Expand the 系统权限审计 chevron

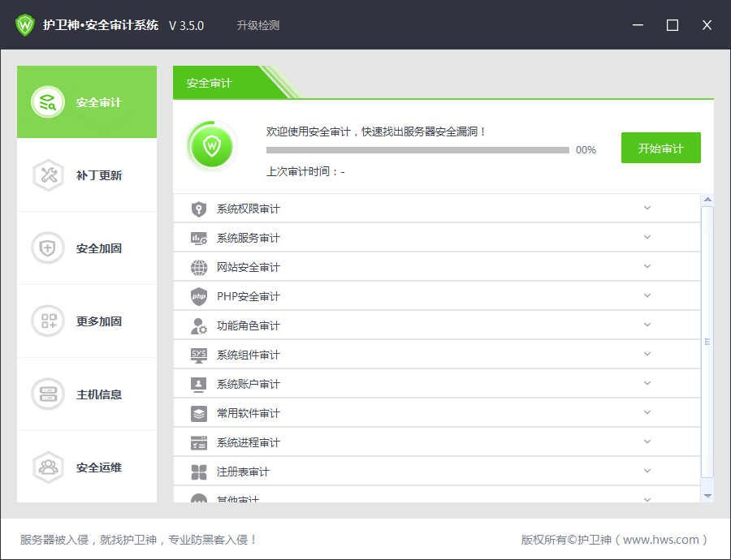click(647, 208)
